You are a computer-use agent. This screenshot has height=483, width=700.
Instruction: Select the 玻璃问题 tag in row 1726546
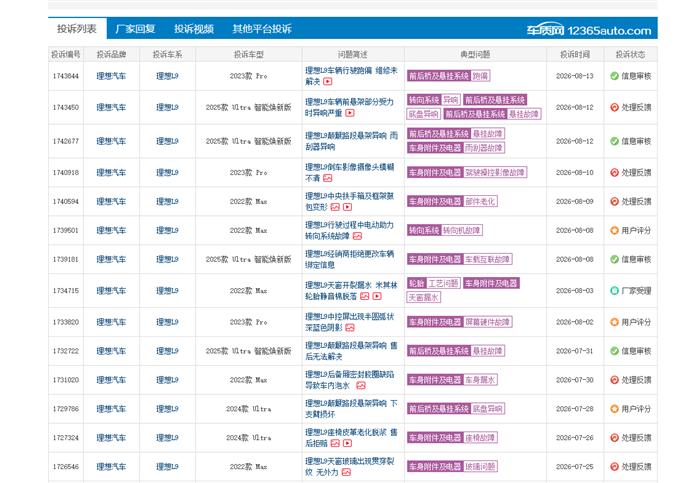click(480, 466)
